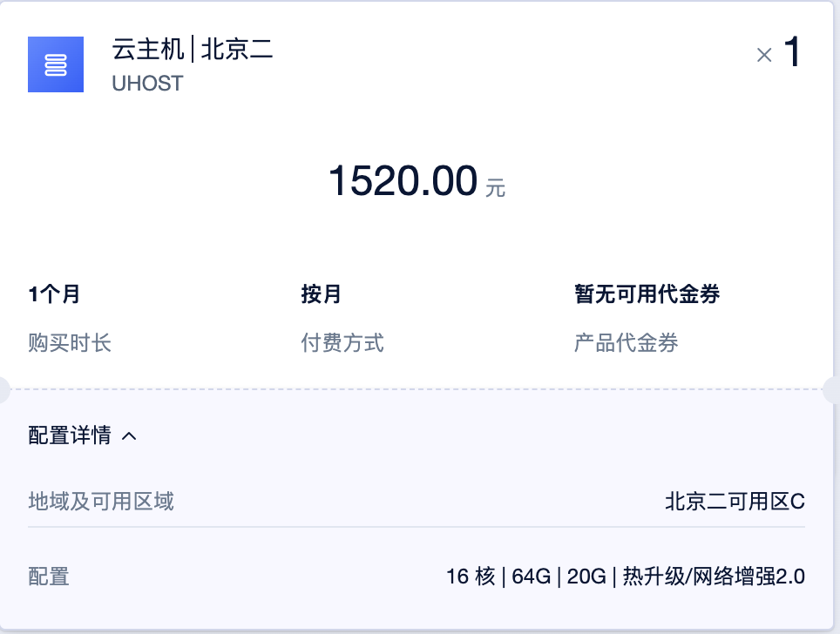Click the 热升级/网络增强2.0 feature text
Screen dimensions: 840x634
click(714, 577)
